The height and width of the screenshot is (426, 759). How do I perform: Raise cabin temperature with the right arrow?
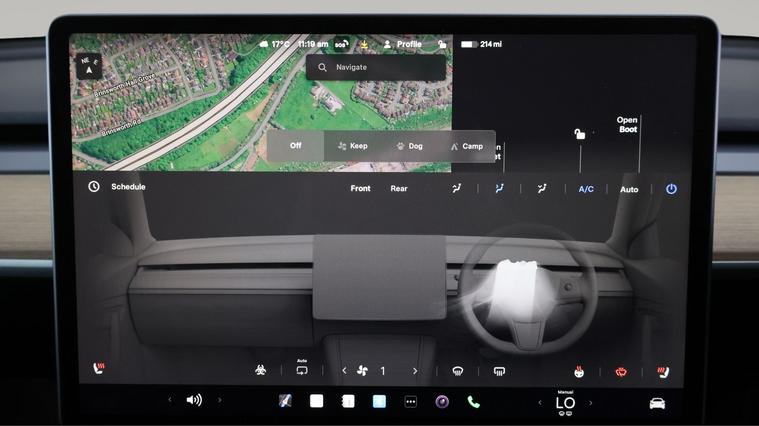click(591, 403)
